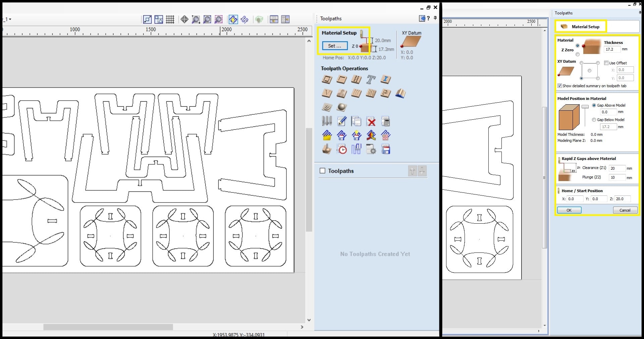
Task: Enable the Use Offset checkbox
Action: (x=606, y=63)
